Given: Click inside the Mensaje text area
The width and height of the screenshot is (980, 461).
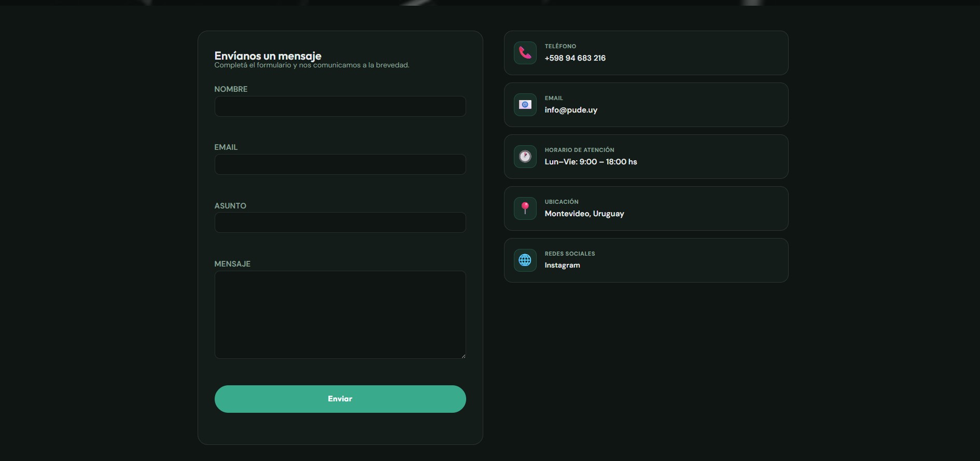Looking at the screenshot, I should (x=340, y=315).
